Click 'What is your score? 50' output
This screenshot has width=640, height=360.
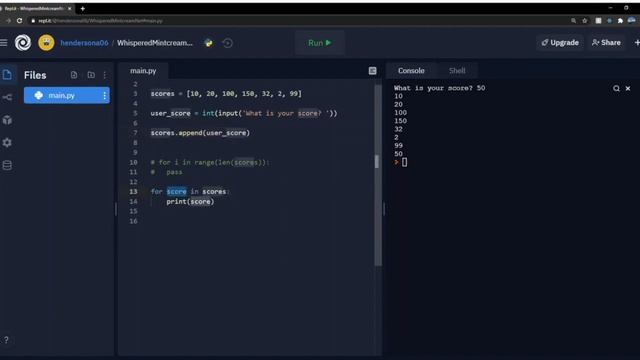coord(439,88)
